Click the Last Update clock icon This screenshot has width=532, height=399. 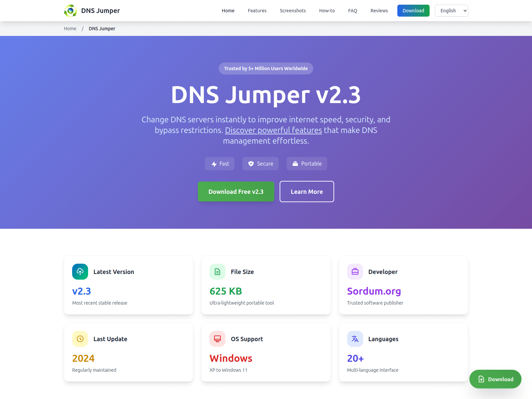click(x=80, y=339)
